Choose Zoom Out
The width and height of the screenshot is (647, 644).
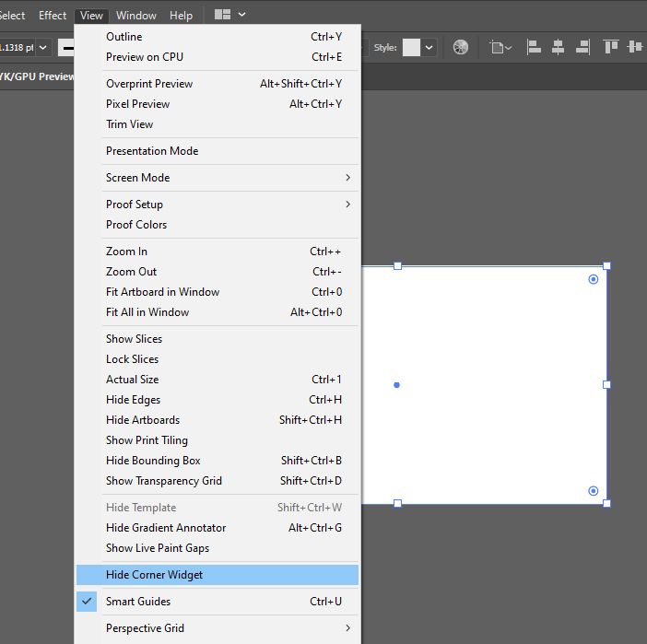(x=218, y=272)
